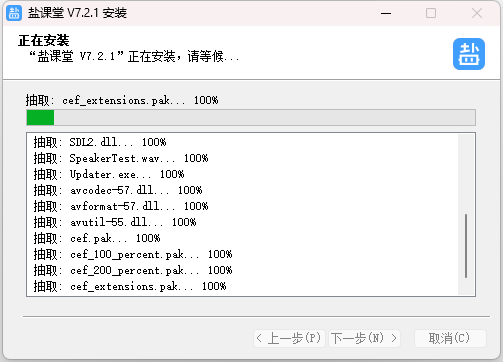Click the 正在安装 header text
This screenshot has height=362, width=503.
click(44, 41)
